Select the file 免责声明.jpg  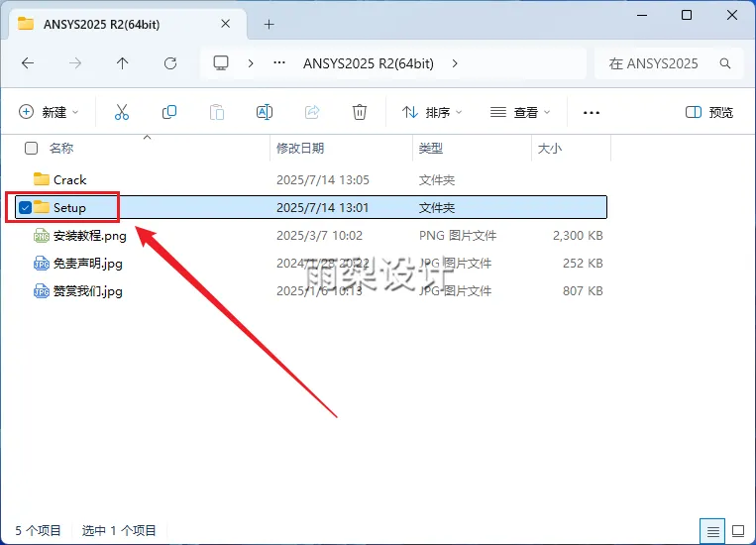[x=88, y=264]
